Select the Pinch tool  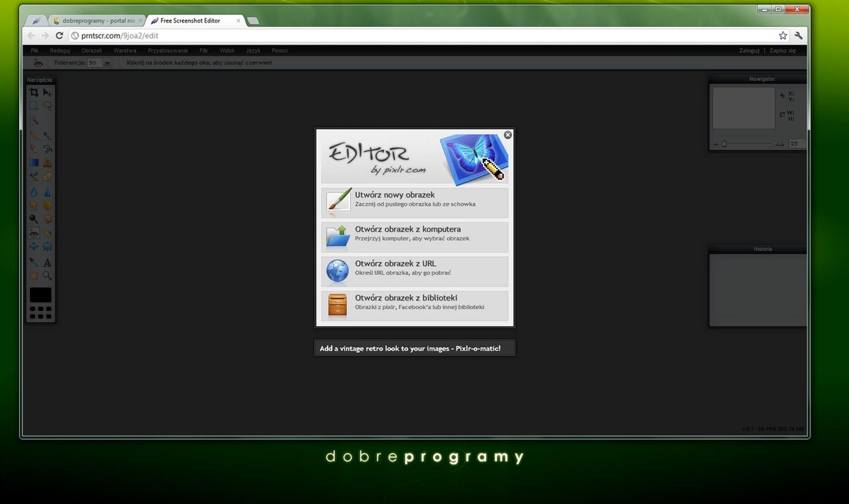point(47,246)
